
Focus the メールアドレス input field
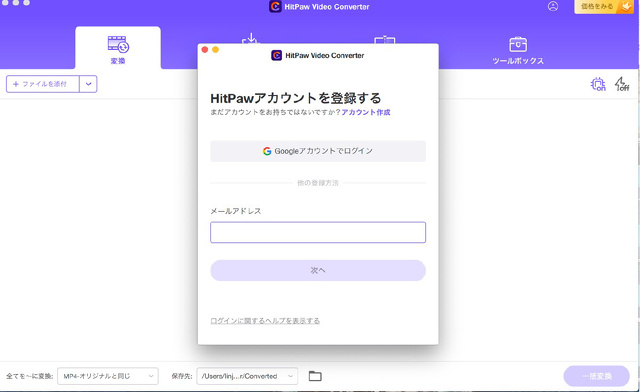coord(318,232)
